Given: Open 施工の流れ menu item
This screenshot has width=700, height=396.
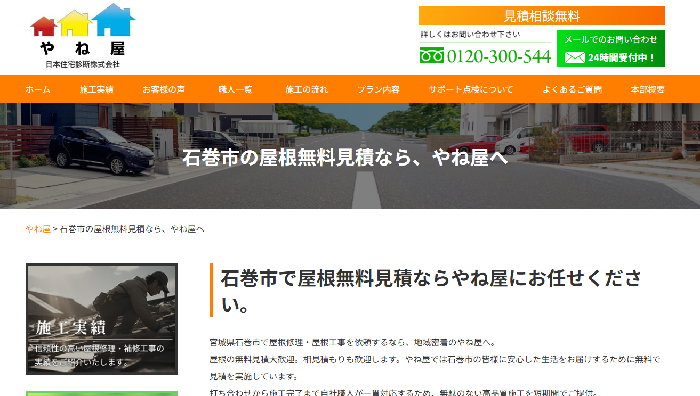Looking at the screenshot, I should click(x=307, y=89).
